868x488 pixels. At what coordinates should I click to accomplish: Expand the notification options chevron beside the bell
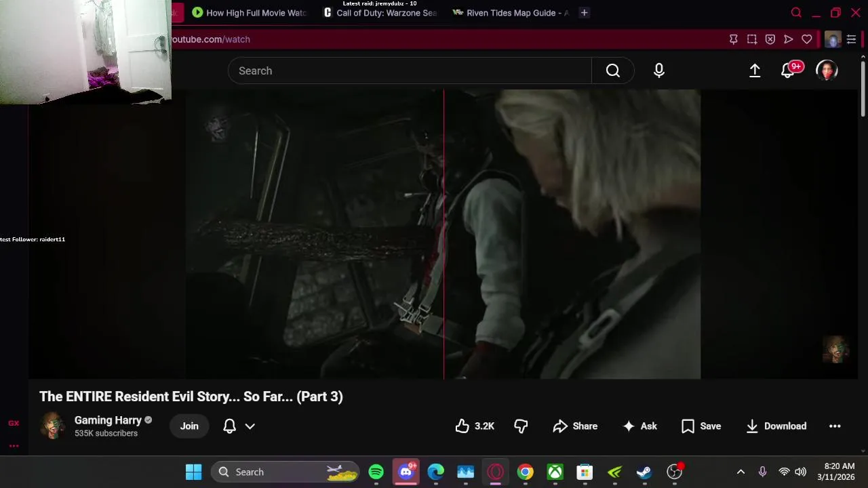[x=250, y=426]
